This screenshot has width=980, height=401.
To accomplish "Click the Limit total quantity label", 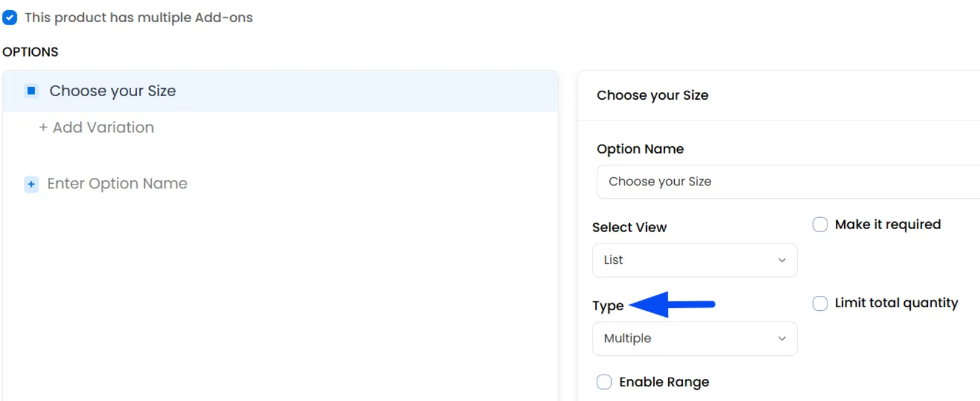I will [897, 303].
